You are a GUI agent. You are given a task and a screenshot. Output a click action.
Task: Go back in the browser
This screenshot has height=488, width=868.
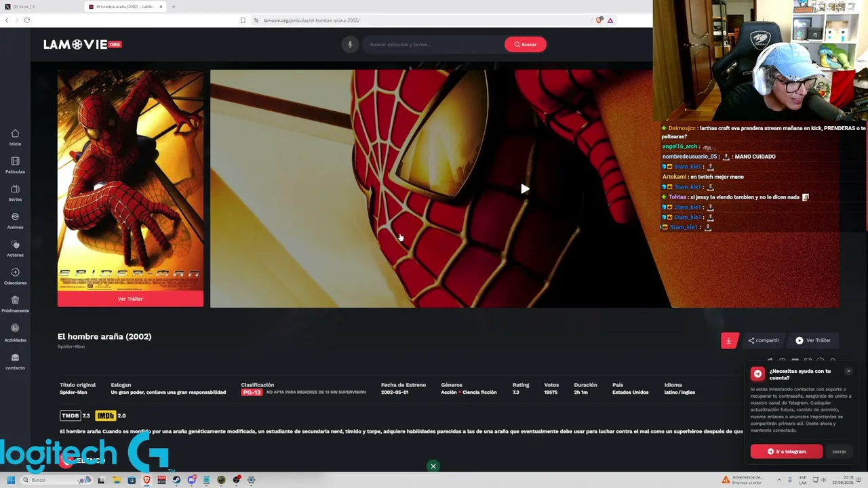click(7, 20)
